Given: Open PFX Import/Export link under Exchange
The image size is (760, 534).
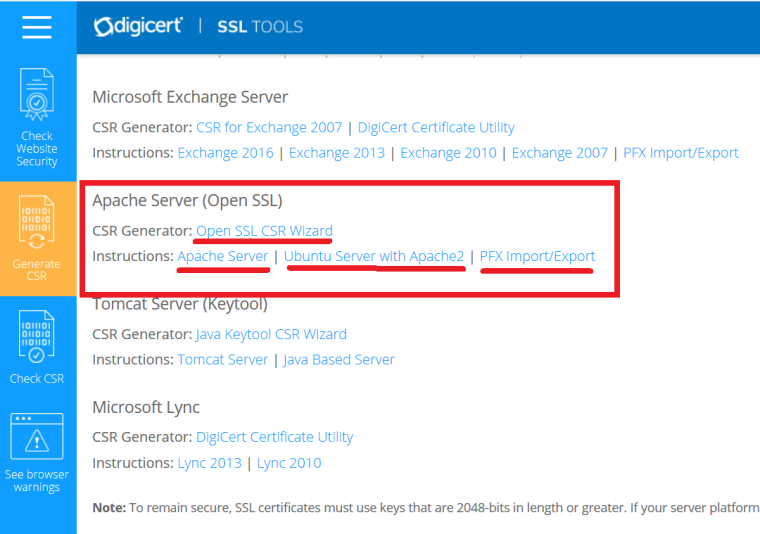Looking at the screenshot, I should [681, 153].
